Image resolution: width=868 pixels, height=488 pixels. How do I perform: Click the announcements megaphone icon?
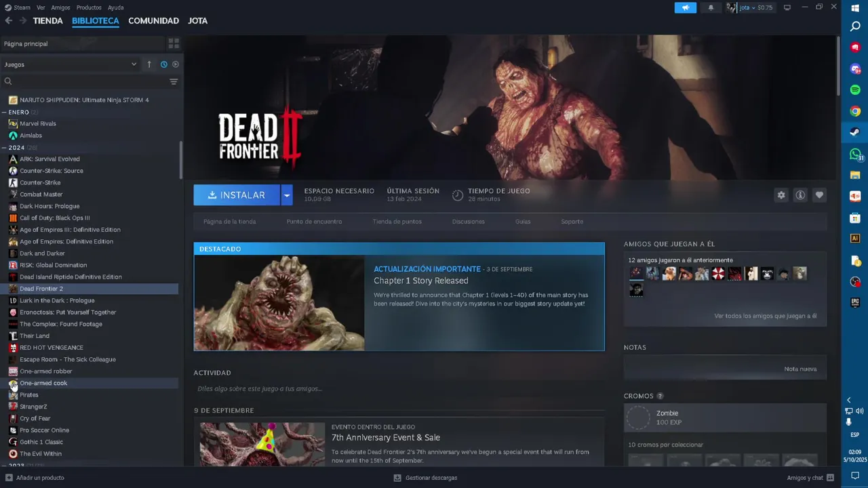pos(685,7)
